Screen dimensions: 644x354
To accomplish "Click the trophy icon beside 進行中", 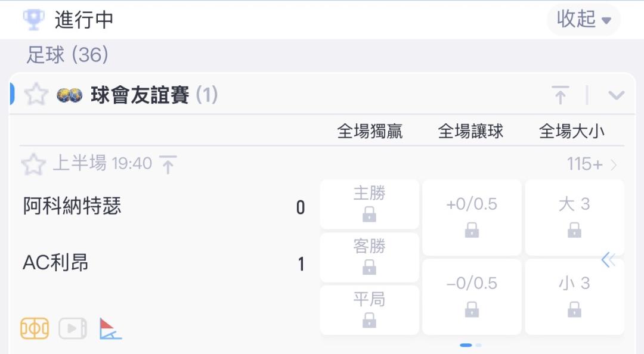I will 33,19.
